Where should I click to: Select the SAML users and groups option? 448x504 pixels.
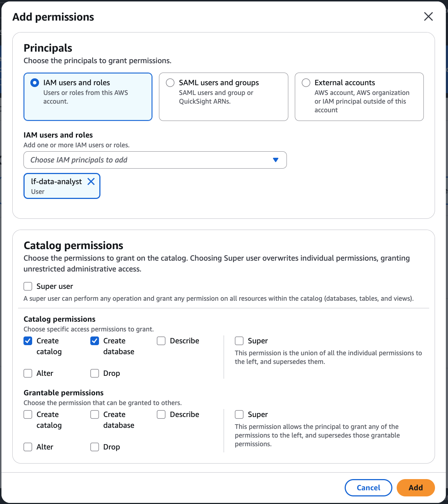tap(170, 82)
